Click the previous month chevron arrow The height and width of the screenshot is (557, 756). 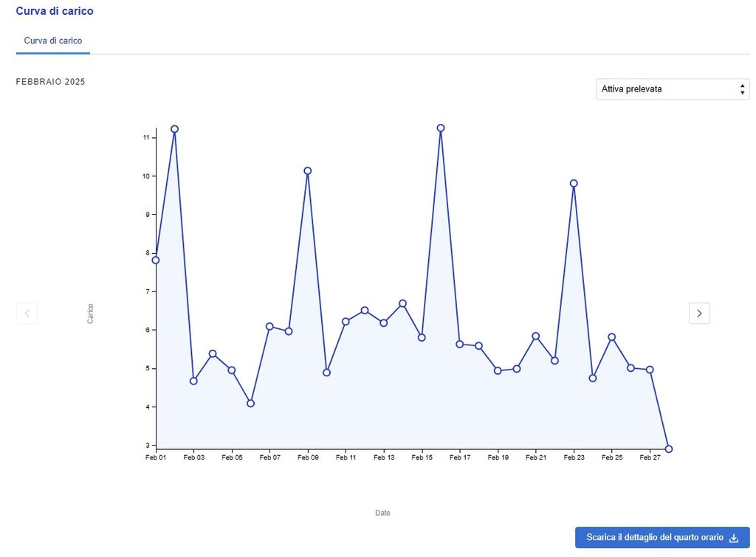pyautogui.click(x=27, y=314)
